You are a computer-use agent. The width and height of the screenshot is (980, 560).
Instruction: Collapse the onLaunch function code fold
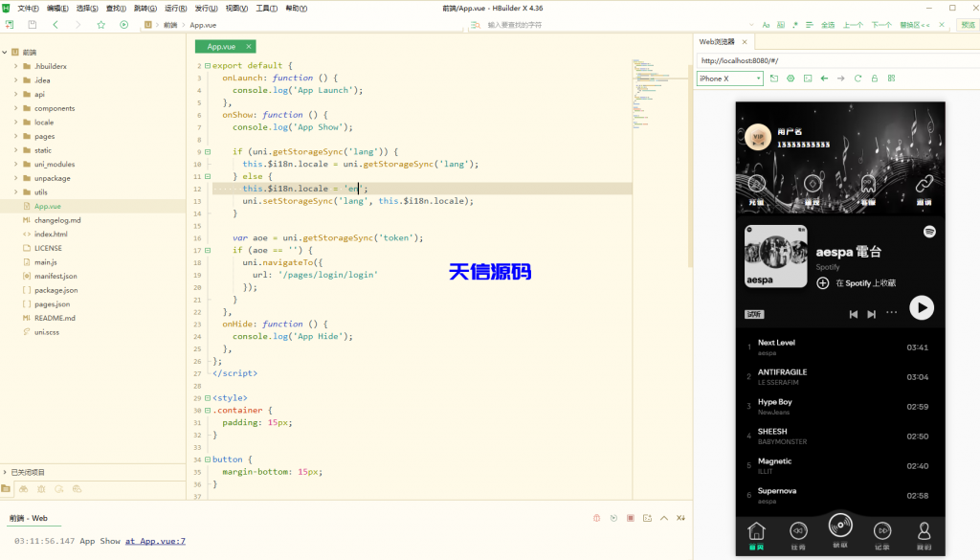tap(207, 78)
